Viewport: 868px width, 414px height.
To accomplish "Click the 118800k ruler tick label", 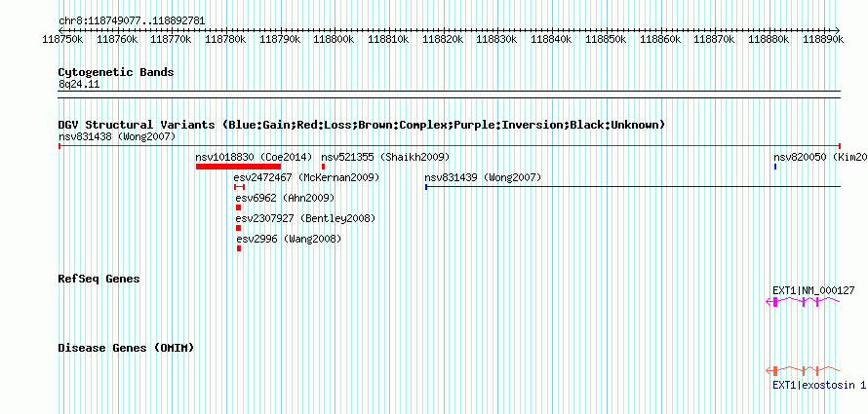I will pos(335,39).
